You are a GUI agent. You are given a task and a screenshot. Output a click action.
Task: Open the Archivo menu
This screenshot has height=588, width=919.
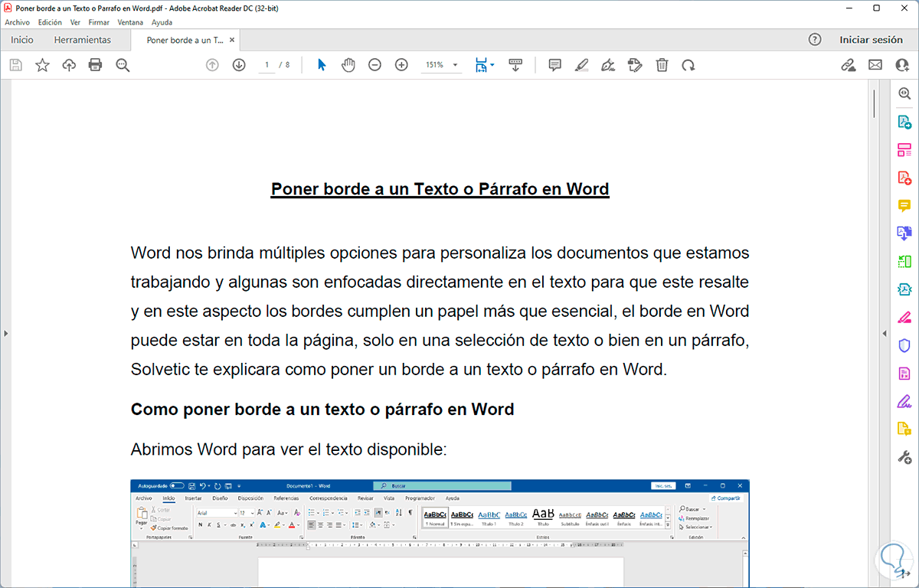17,22
